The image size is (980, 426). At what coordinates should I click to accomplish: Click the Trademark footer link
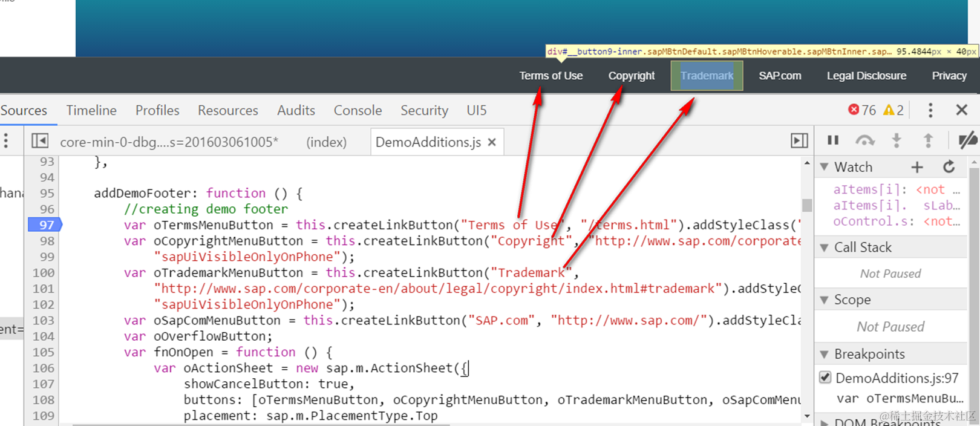[x=707, y=76]
